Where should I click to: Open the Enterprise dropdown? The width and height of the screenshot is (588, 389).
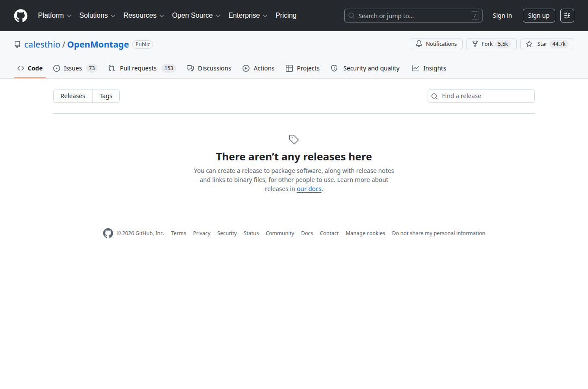coord(248,16)
